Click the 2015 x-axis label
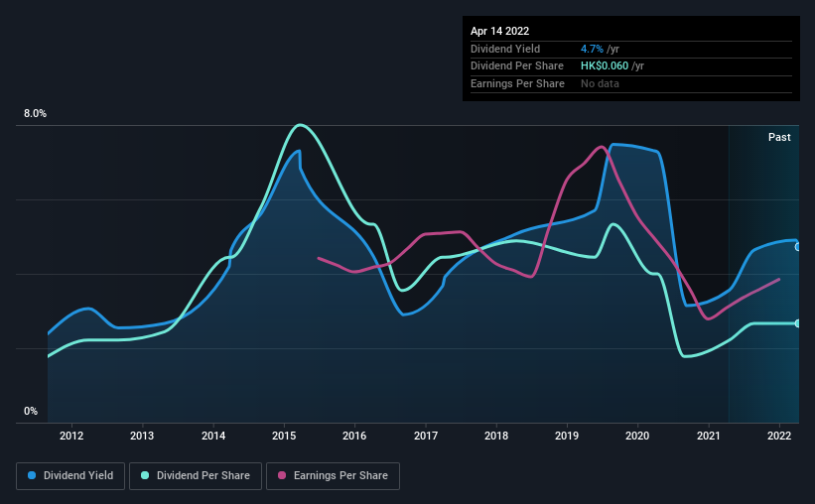Image resolution: width=815 pixels, height=504 pixels. [x=284, y=436]
